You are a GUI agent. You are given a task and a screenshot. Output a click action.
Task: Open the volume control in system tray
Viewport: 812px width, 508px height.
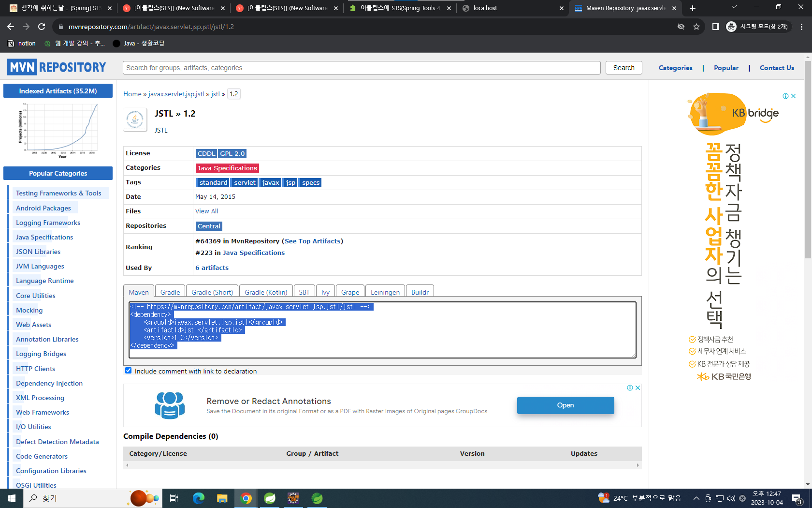click(x=731, y=498)
